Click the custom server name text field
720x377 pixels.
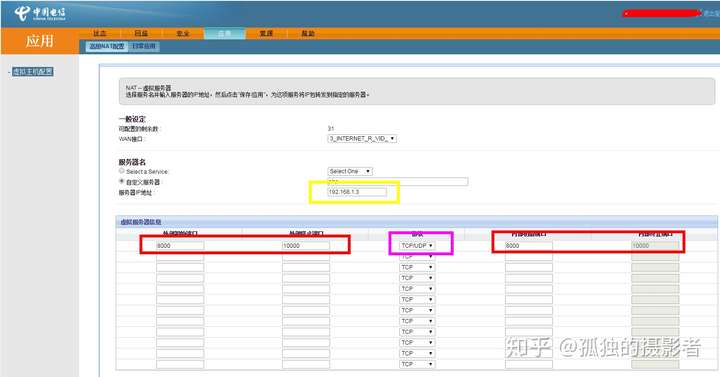[398, 181]
